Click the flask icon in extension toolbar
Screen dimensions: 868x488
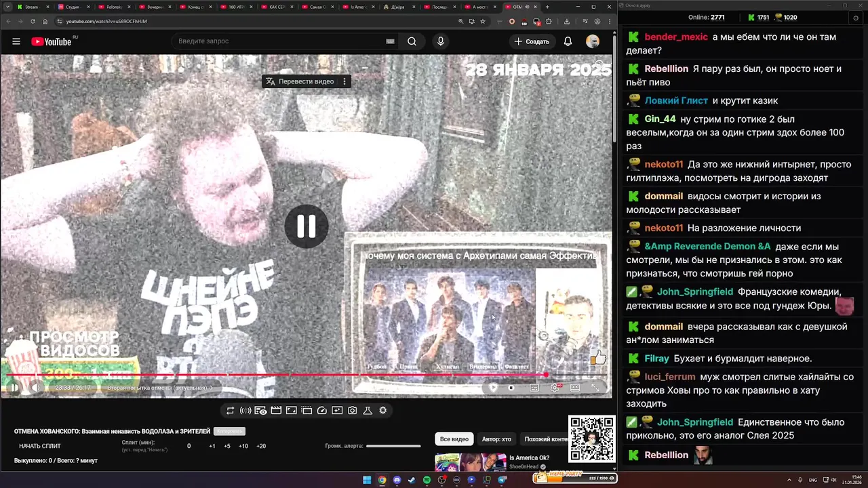click(368, 410)
